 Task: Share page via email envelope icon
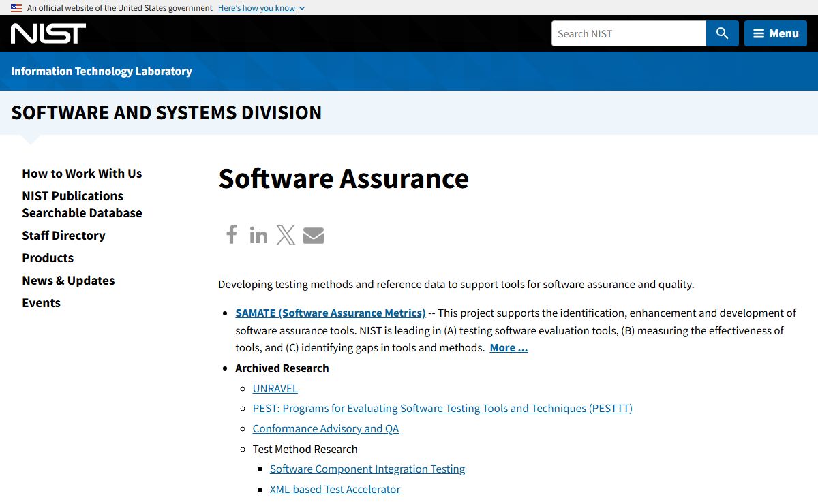[314, 235]
